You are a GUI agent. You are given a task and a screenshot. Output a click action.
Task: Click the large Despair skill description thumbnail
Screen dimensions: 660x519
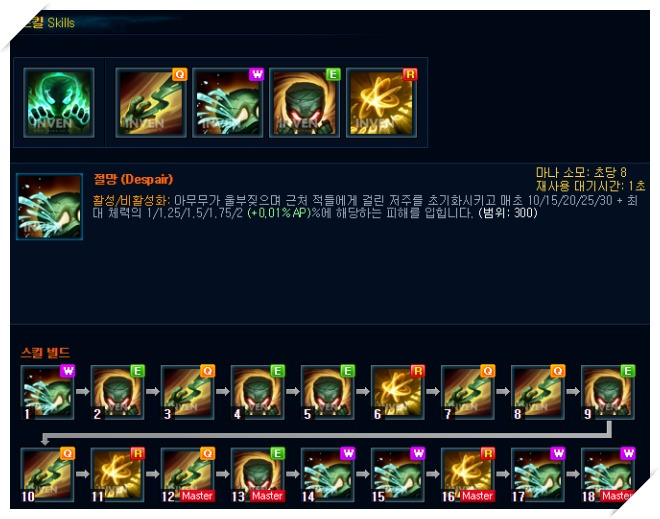pos(49,207)
